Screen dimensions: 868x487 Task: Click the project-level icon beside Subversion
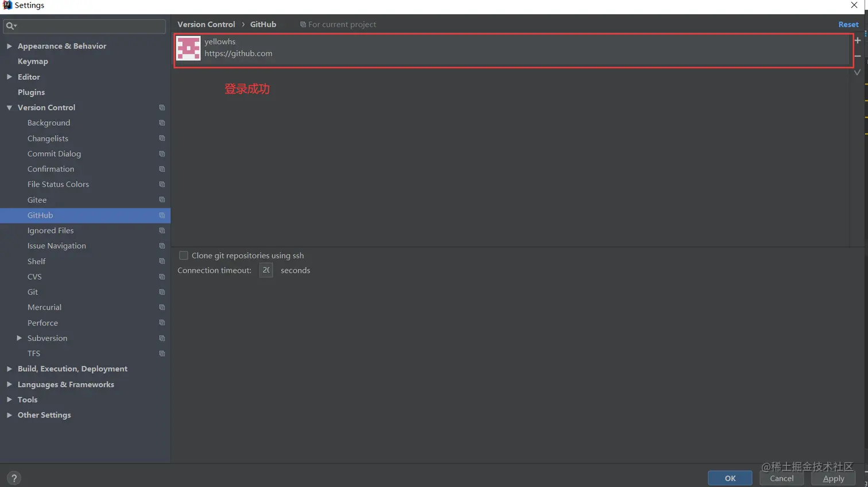click(x=162, y=338)
